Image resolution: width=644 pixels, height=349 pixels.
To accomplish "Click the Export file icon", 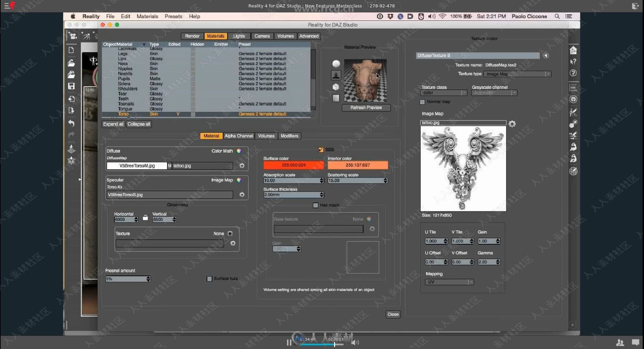I will [x=71, y=110].
